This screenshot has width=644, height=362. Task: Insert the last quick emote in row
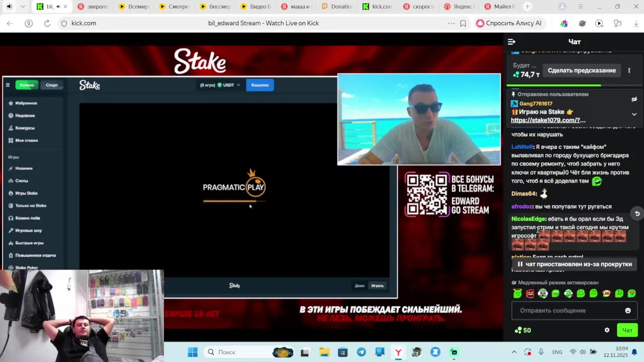(632, 294)
